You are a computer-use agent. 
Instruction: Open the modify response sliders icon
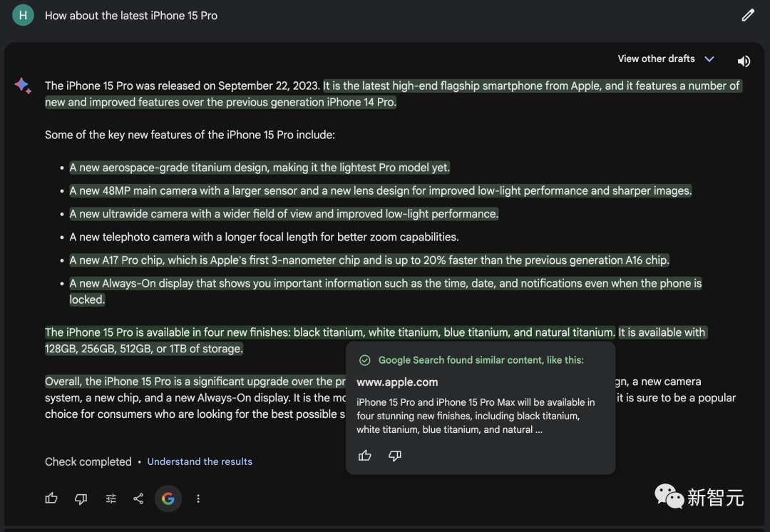tap(111, 498)
